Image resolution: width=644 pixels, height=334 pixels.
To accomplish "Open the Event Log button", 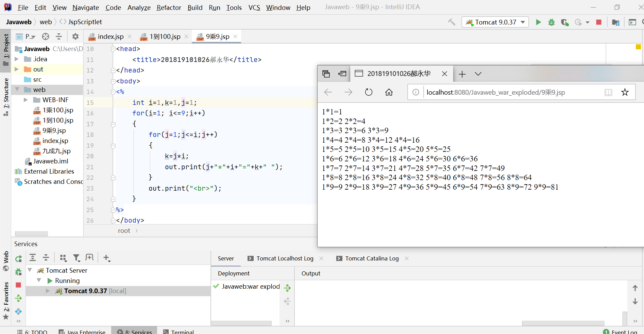I will (x=620, y=332).
